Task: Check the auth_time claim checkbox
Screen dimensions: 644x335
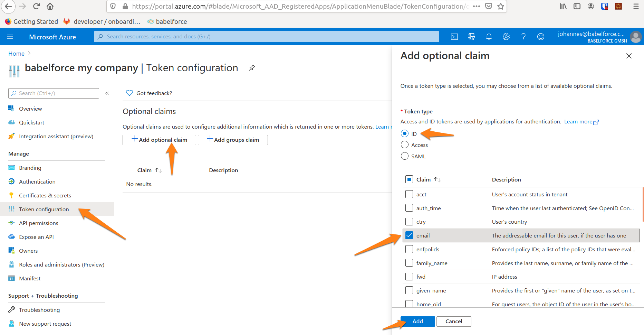Action: tap(409, 208)
